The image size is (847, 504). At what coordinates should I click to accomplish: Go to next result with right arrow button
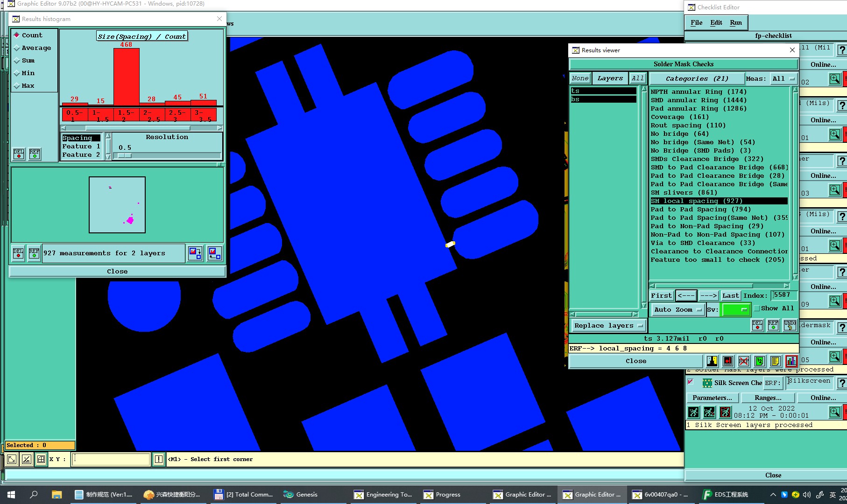(708, 295)
